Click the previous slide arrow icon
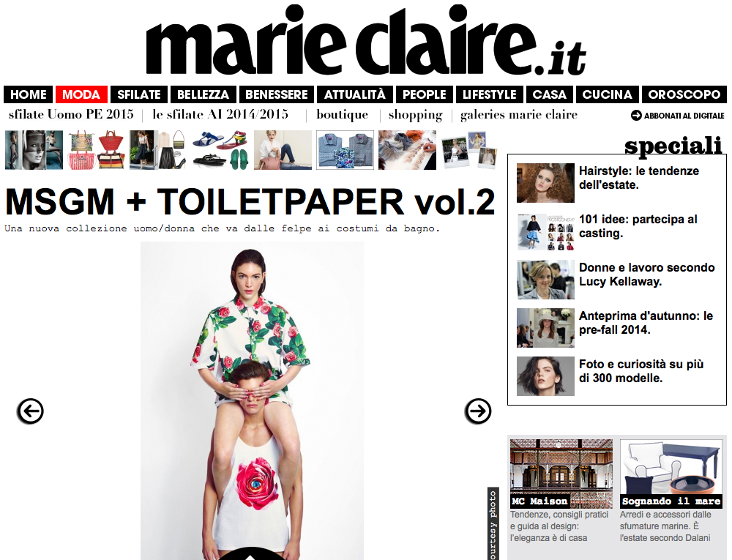This screenshot has height=560, width=732. click(30, 411)
